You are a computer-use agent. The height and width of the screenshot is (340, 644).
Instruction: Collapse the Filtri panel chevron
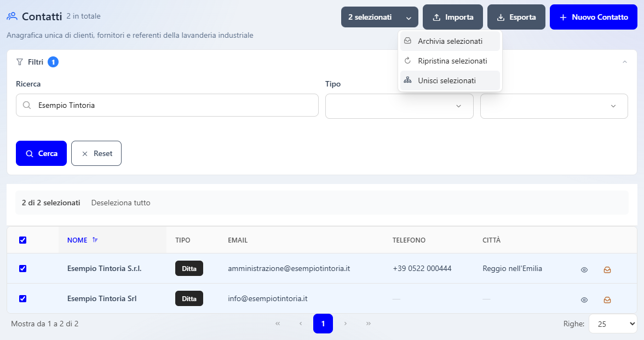click(625, 62)
